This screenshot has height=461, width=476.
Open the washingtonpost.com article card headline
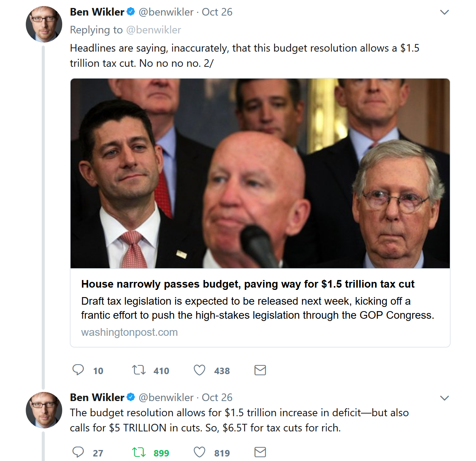[248, 284]
